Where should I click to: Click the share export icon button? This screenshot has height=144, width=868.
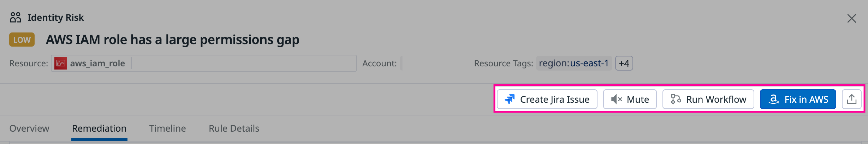pos(851,100)
